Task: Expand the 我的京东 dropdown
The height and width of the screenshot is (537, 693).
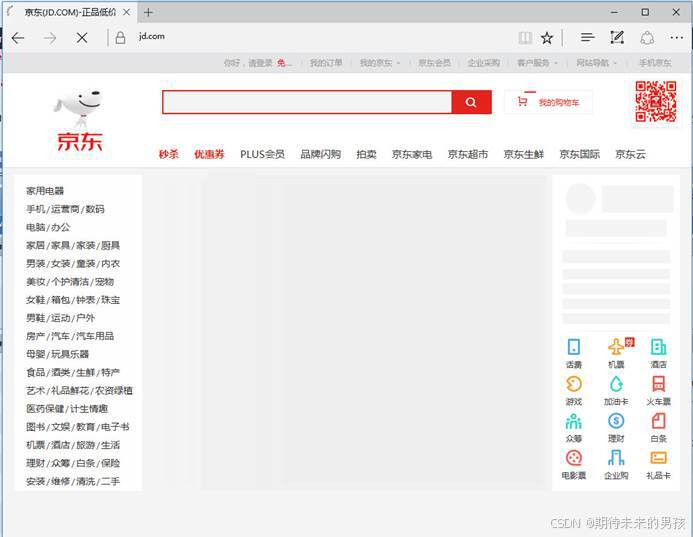Action: [x=380, y=63]
